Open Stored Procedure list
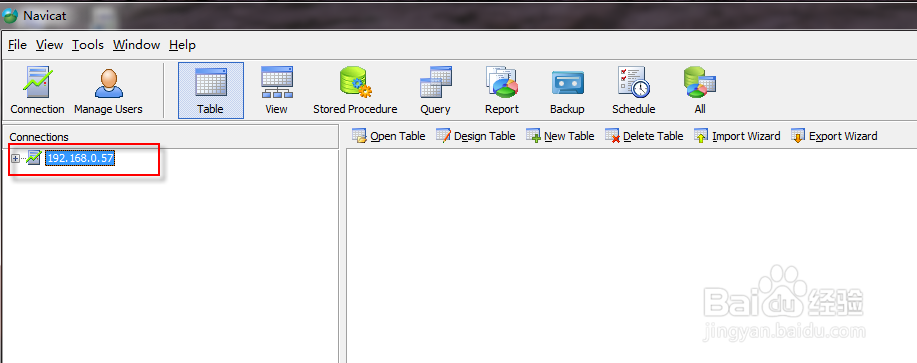Viewport: 917px width, 363px height. pyautogui.click(x=355, y=91)
